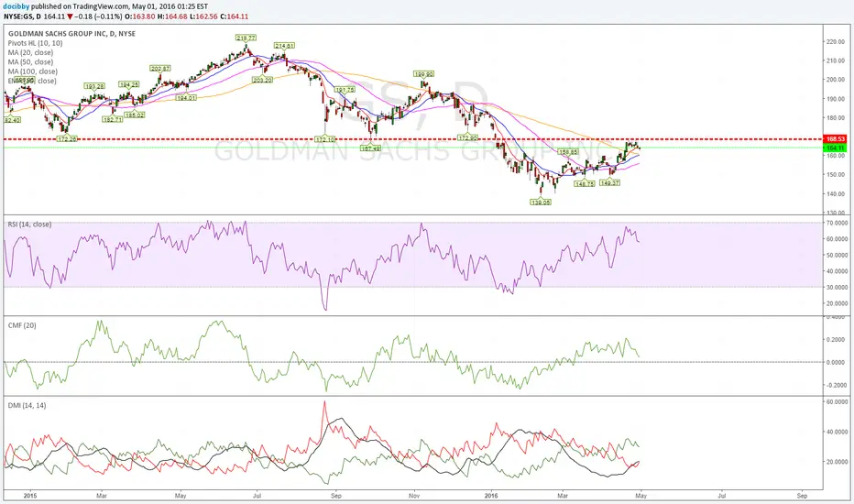Screen dimensions: 854x504
Task: Click the 172.10 pivot low label
Action: point(324,139)
